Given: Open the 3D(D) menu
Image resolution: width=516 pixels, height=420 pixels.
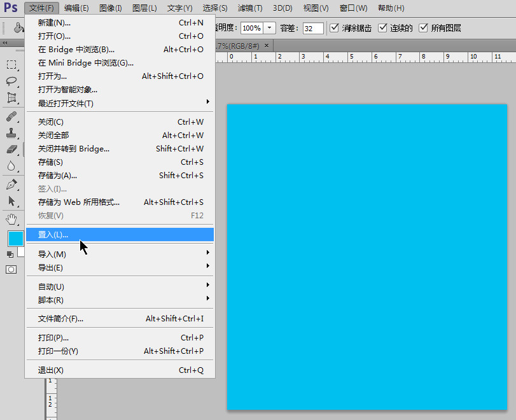Looking at the screenshot, I should pos(282,8).
